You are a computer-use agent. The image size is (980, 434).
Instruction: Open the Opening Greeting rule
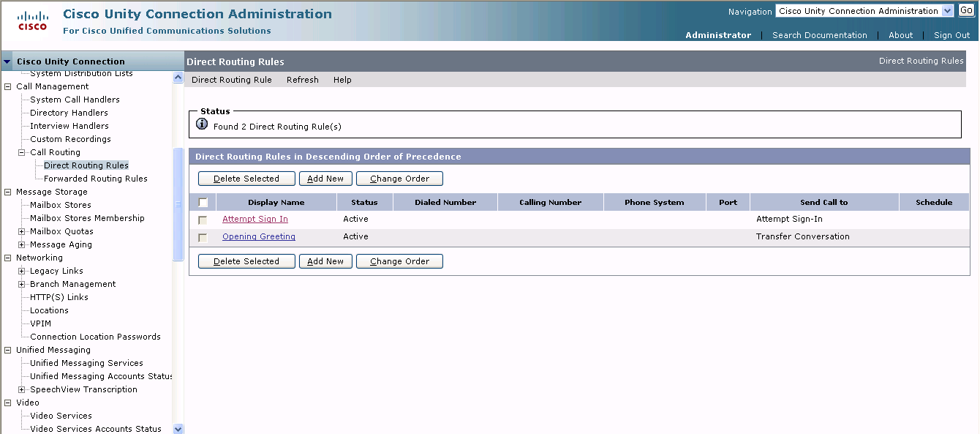click(x=259, y=236)
